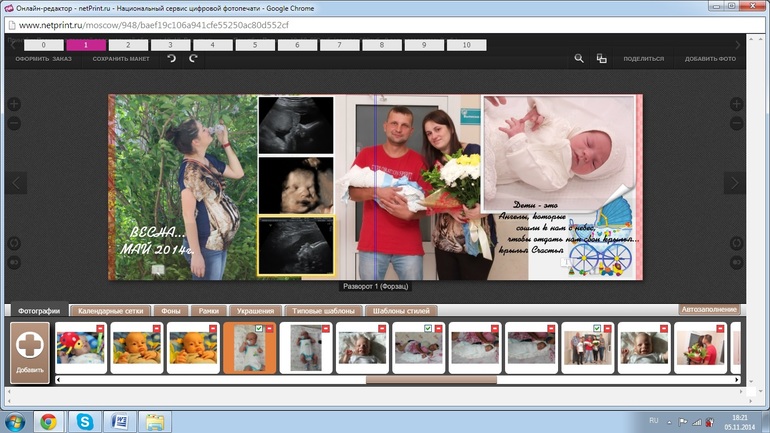Open the magnifier zoom tool
The height and width of the screenshot is (433, 770).
coord(579,59)
